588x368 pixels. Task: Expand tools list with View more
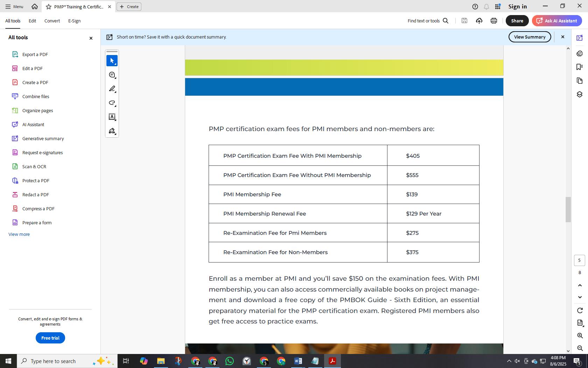click(19, 234)
